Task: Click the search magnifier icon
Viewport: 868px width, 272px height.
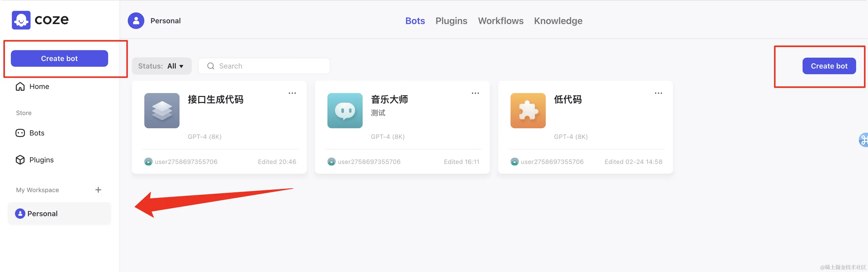Action: (x=211, y=66)
